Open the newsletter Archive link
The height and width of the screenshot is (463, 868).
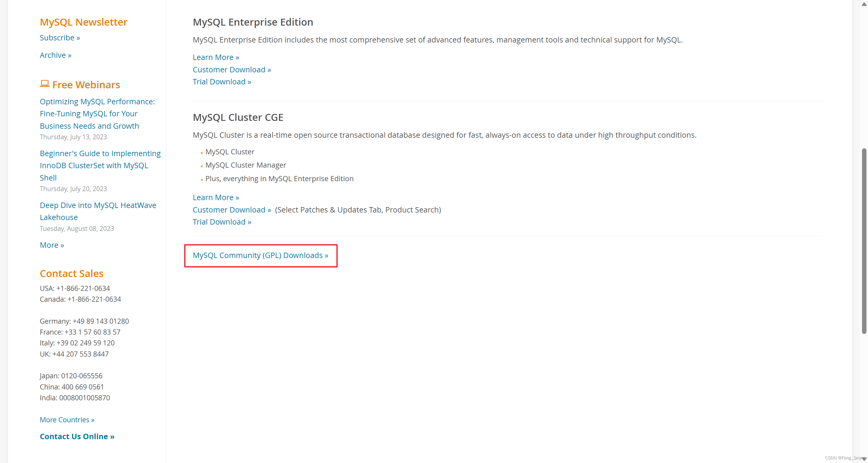55,55
